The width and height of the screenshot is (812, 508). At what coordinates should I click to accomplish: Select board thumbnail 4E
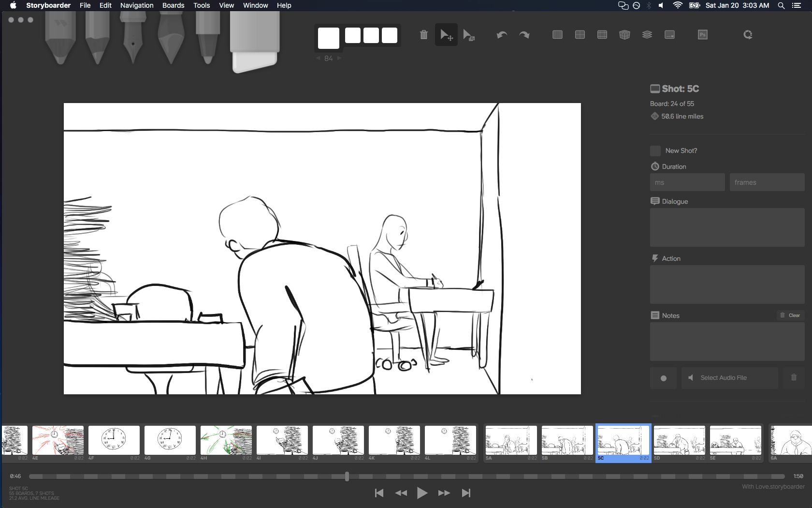coord(58,440)
